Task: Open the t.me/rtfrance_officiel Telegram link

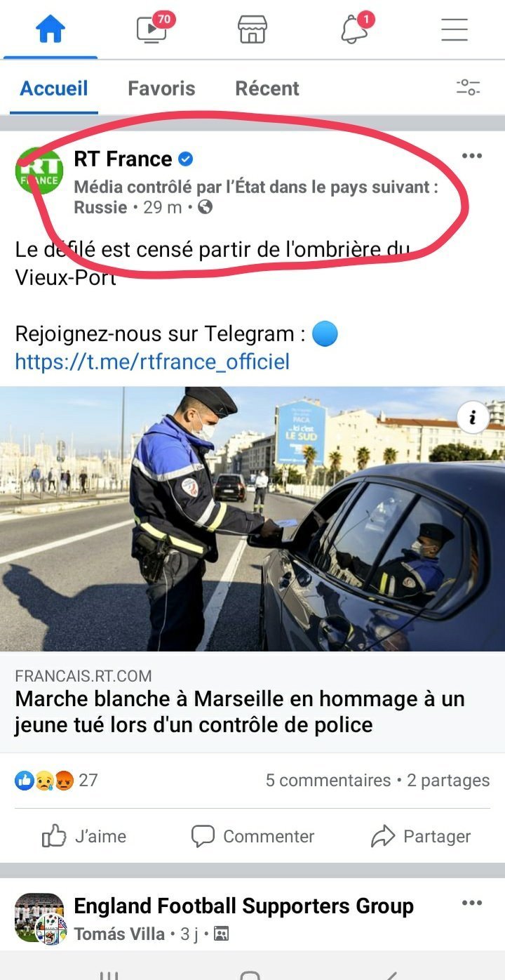Action: point(152,362)
